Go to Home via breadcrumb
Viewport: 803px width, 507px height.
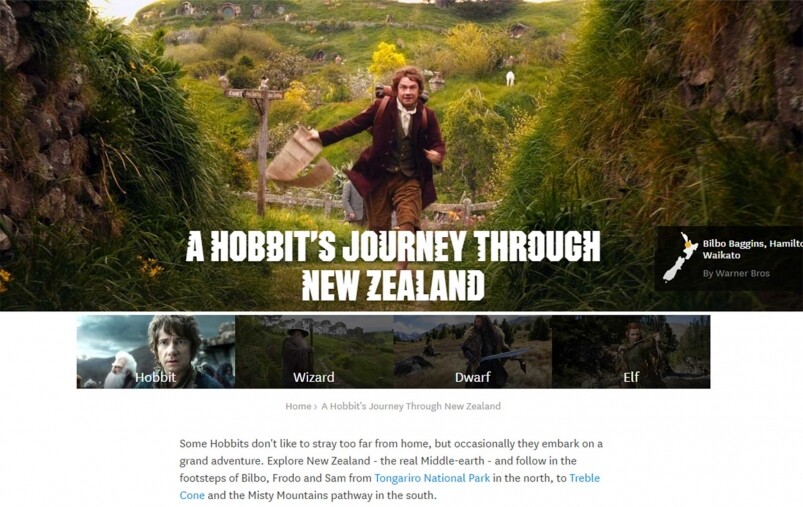click(298, 406)
